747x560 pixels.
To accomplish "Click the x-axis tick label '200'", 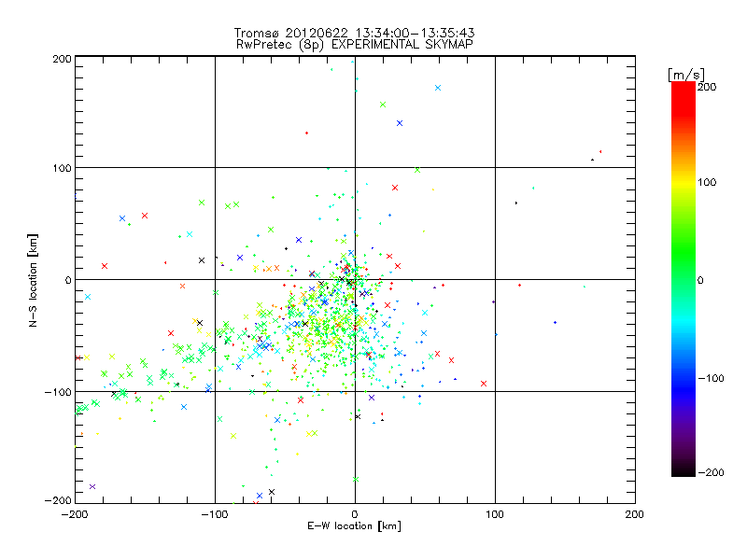I will (635, 515).
